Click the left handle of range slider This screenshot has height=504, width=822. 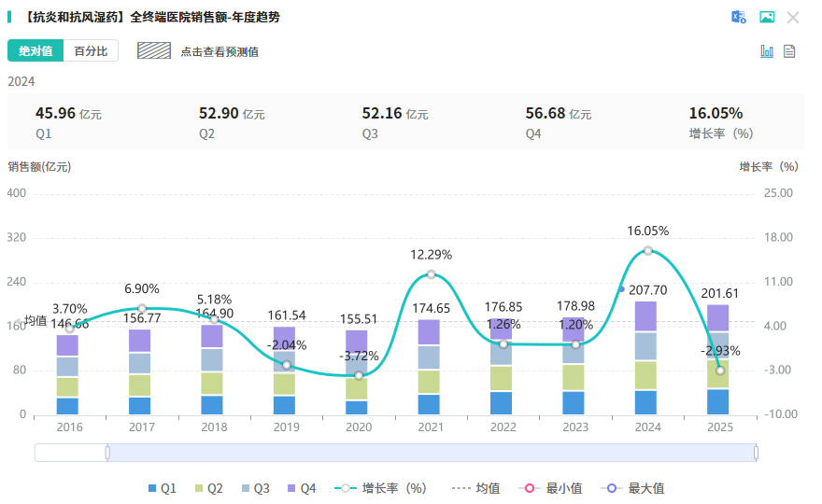107,453
